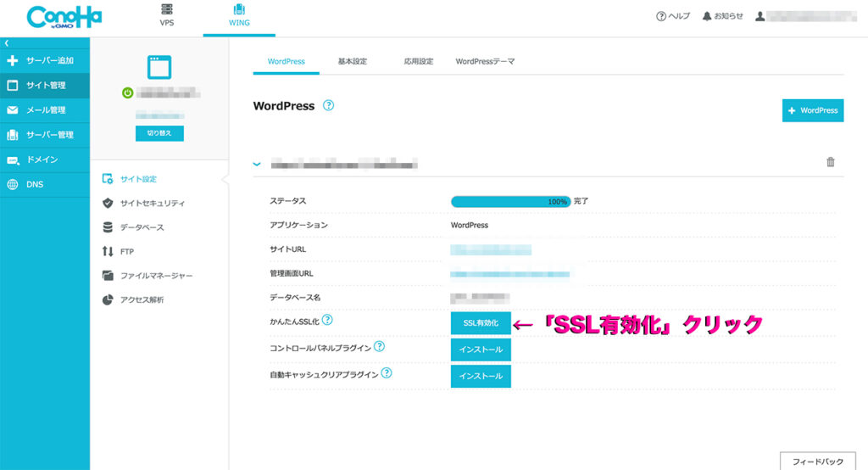This screenshot has height=470, width=868.
Task: Collapse the left sidebar with chevron
Action: coord(7,42)
